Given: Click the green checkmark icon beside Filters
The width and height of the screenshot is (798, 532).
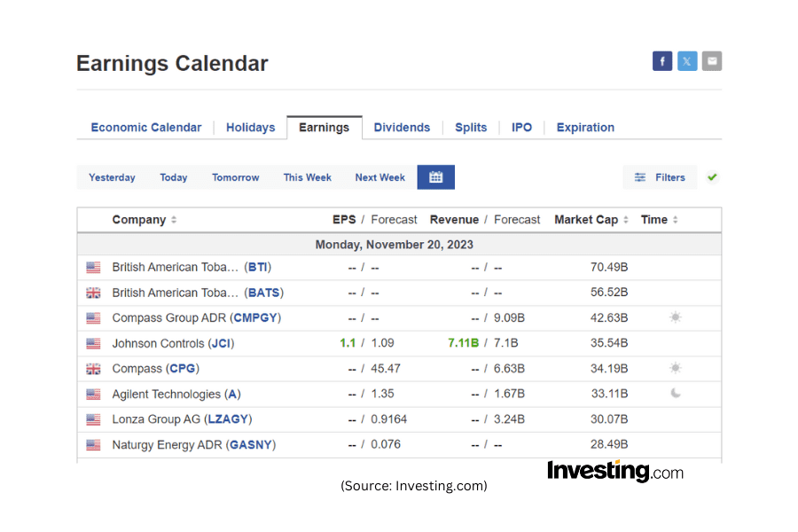Looking at the screenshot, I should [712, 177].
